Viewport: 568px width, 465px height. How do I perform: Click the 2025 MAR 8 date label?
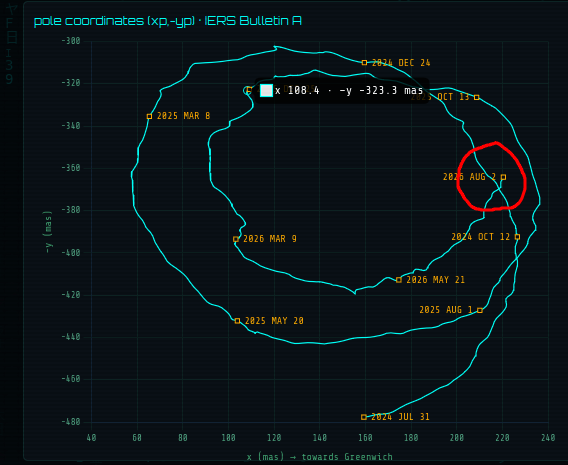(183, 116)
